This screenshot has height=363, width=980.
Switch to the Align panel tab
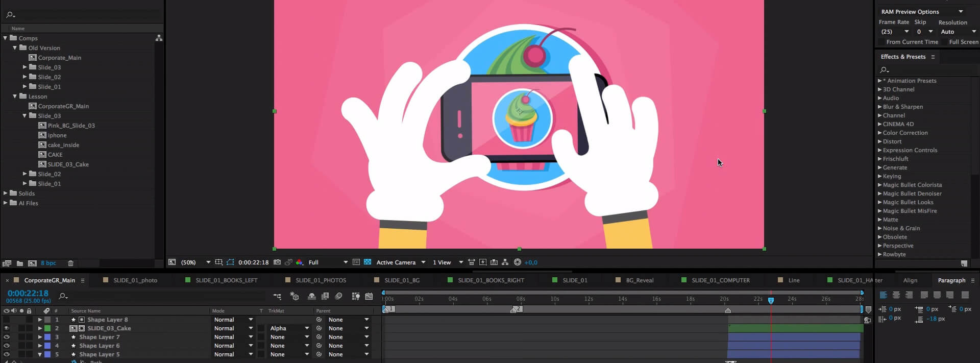pos(910,280)
